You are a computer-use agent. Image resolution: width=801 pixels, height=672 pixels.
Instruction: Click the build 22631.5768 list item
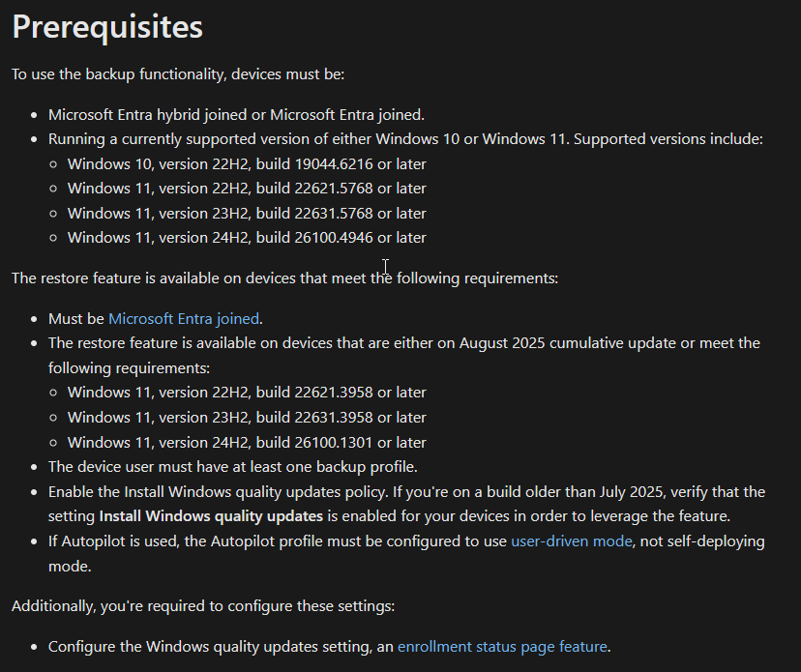pos(247,214)
